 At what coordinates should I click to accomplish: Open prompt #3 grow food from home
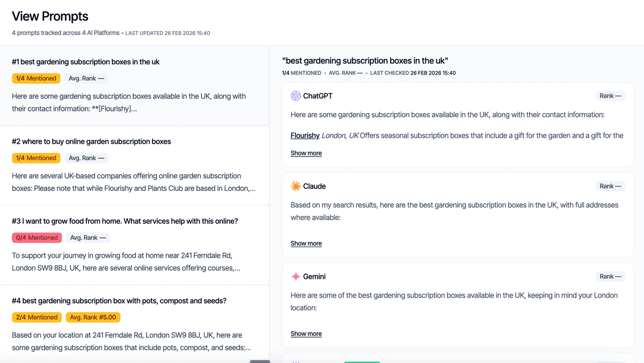(x=125, y=221)
